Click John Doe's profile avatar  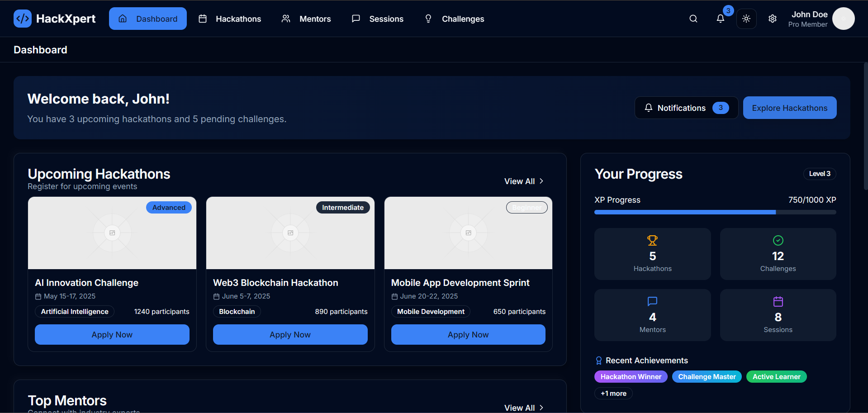pyautogui.click(x=843, y=19)
